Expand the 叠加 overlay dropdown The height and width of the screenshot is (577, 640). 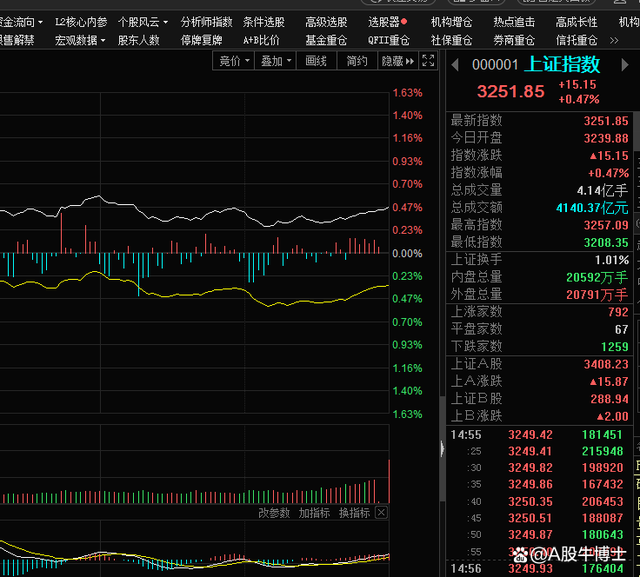tap(276, 61)
